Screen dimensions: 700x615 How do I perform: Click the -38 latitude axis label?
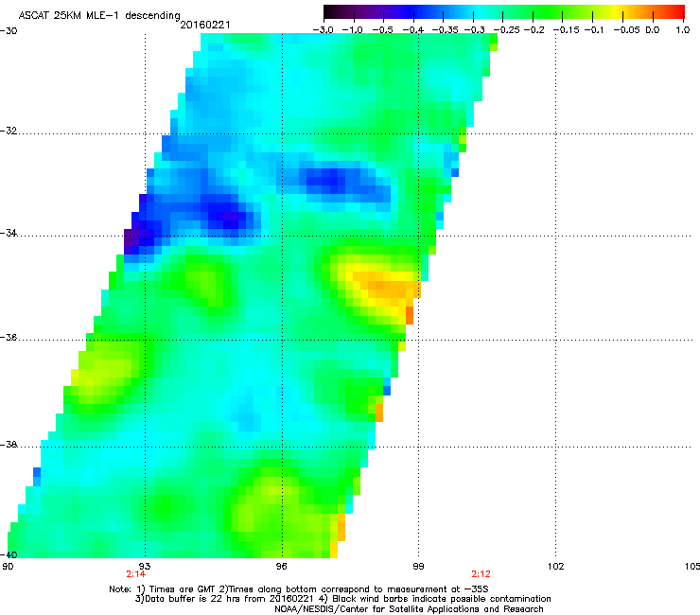coord(9,445)
